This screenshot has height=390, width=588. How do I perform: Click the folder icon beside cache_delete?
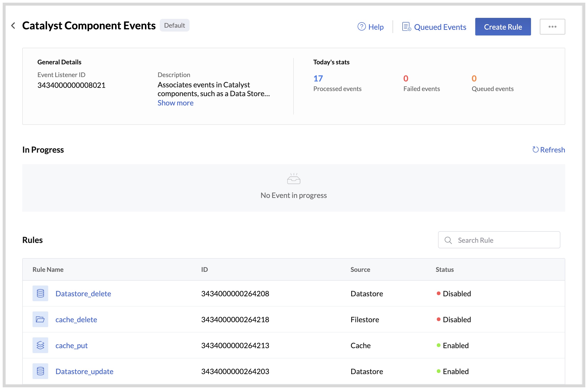[40, 319]
